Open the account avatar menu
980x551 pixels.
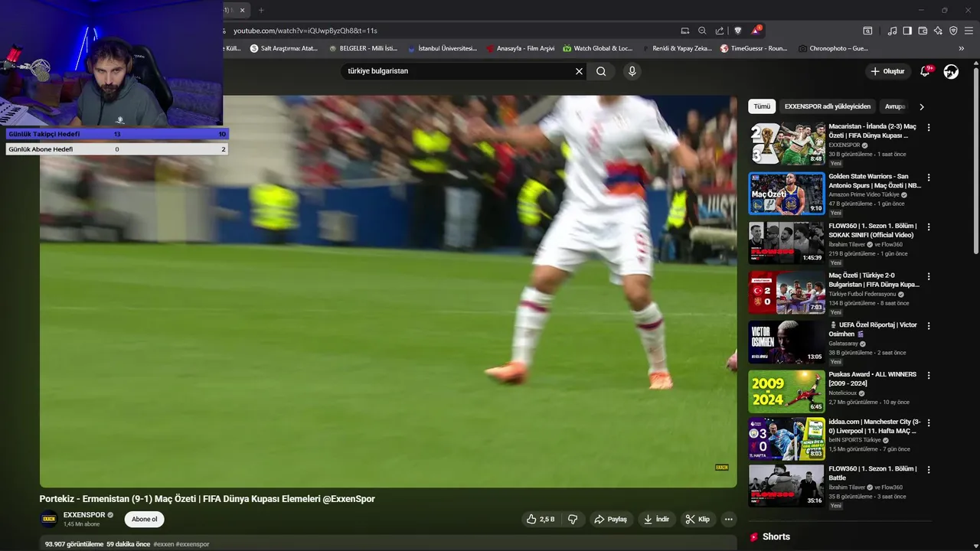point(951,71)
